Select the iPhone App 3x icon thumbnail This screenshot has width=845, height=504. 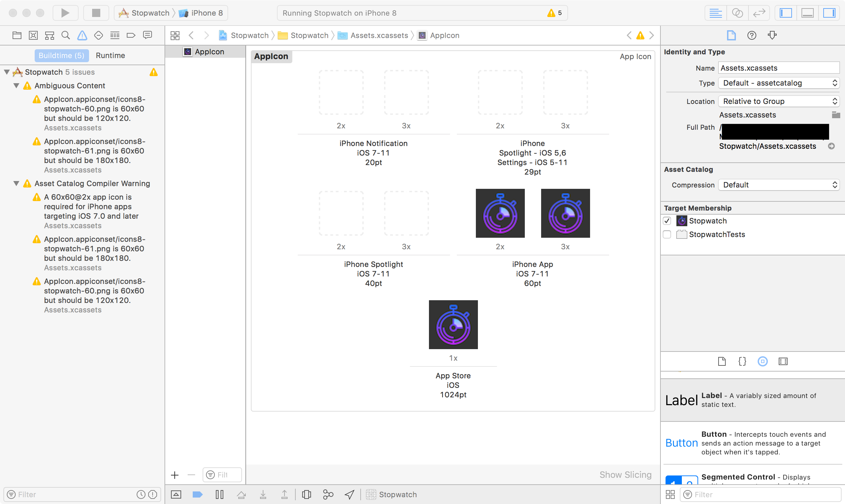pyautogui.click(x=565, y=213)
